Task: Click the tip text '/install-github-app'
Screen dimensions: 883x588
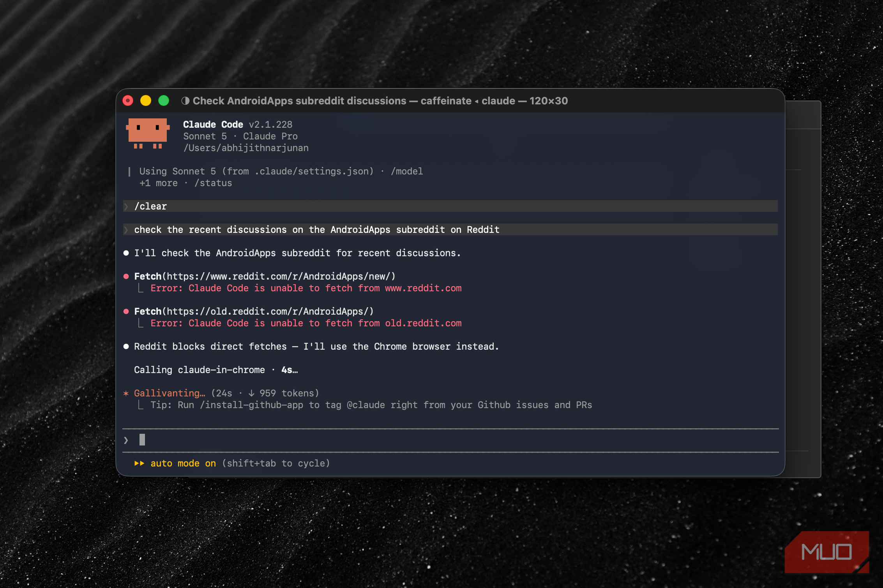Action: coord(251,405)
